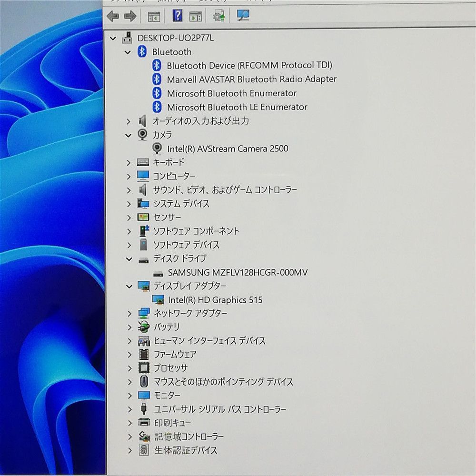Select SAMSUNG MZFLV128HCGR-000MV disk drive
Image resolution: width=476 pixels, height=476 pixels.
tap(238, 272)
